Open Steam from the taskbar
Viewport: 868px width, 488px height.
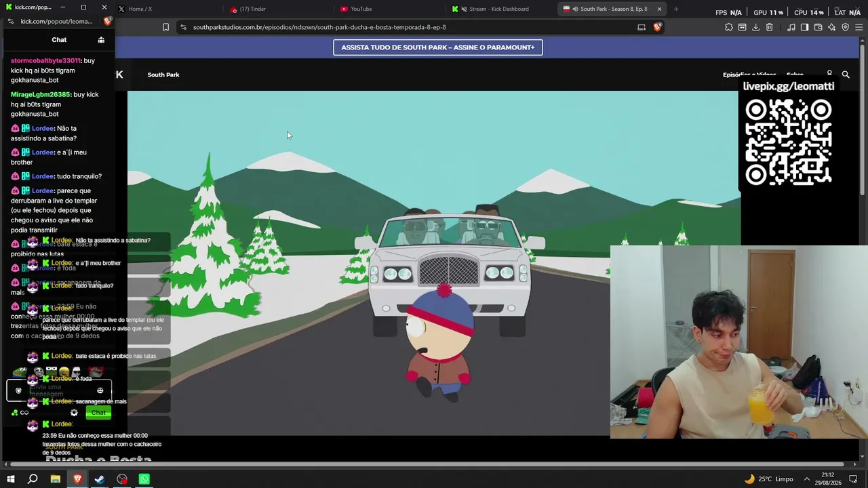point(100,479)
